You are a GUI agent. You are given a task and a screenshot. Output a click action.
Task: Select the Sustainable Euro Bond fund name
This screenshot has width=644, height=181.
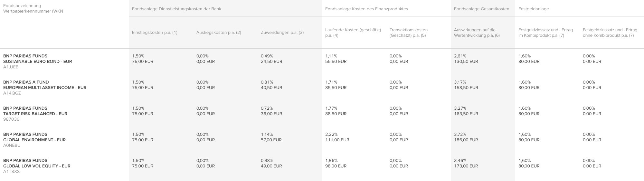[x=37, y=59]
